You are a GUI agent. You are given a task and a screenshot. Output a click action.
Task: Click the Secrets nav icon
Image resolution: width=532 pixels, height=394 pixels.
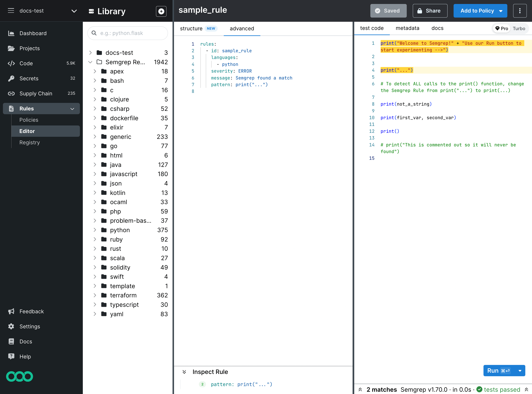[x=11, y=78]
